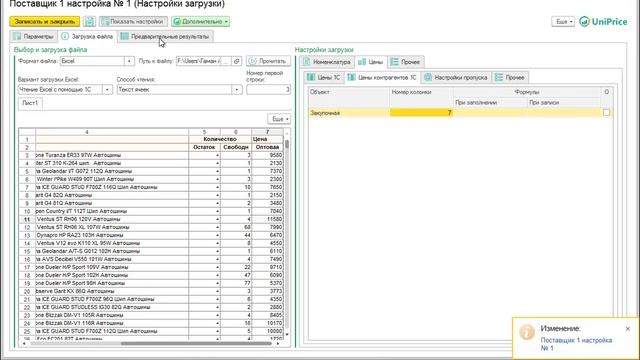Click the Количество header cell
640x360 pixels.
(220, 139)
